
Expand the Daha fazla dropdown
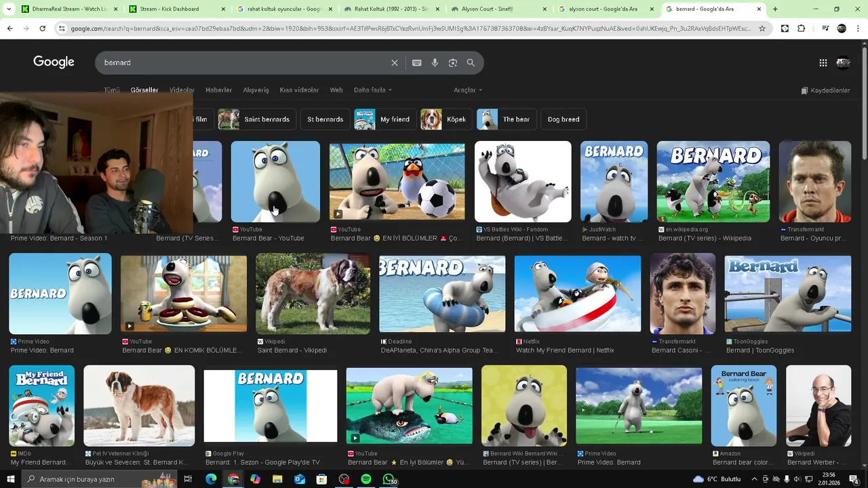click(x=372, y=90)
